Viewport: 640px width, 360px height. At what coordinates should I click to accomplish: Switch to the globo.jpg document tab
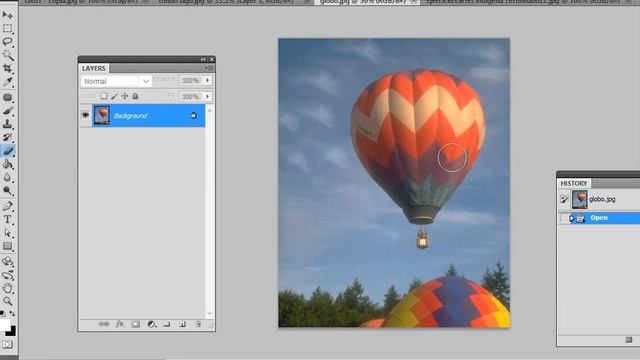(x=363, y=2)
